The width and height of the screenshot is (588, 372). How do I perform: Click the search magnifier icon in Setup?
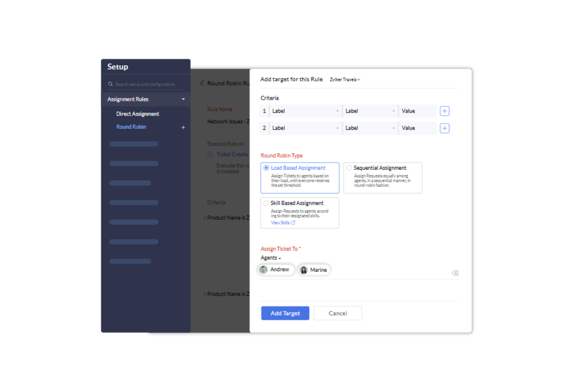coord(111,84)
